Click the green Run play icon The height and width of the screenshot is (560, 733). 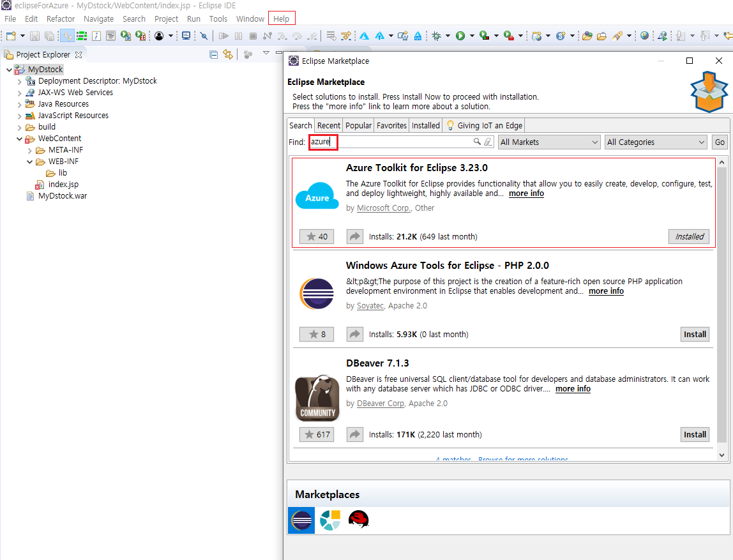(460, 36)
